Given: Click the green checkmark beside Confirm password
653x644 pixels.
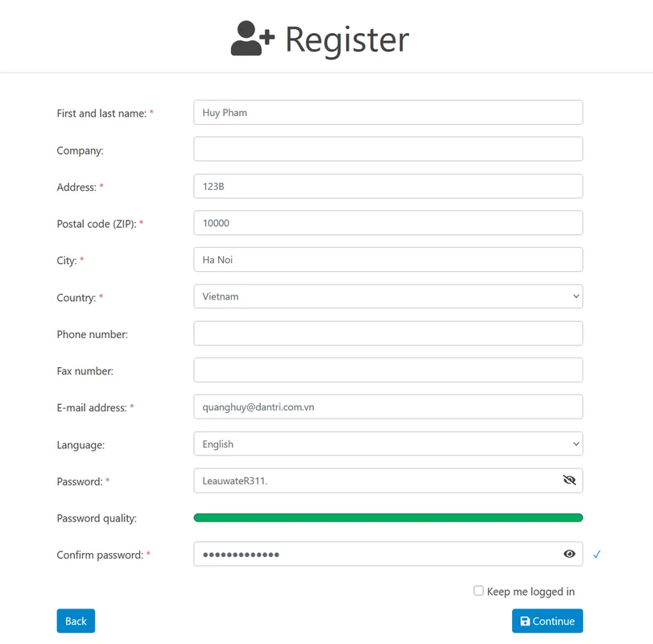Looking at the screenshot, I should (x=597, y=554).
